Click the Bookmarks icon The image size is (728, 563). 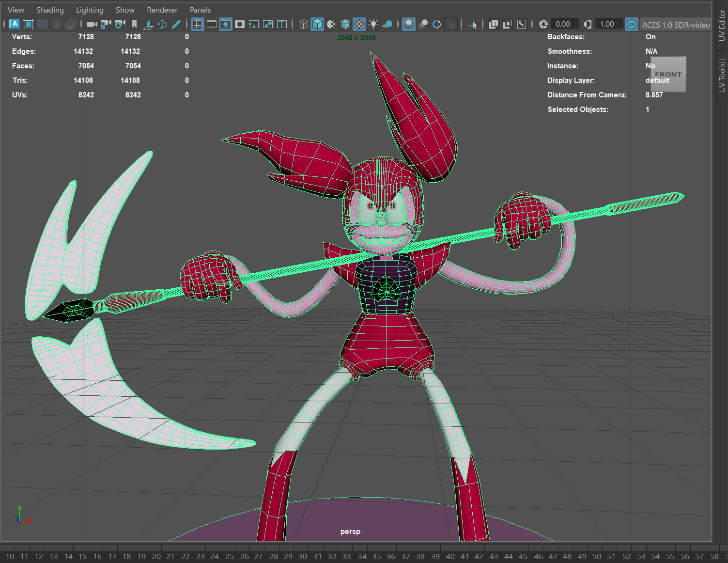coord(134,24)
